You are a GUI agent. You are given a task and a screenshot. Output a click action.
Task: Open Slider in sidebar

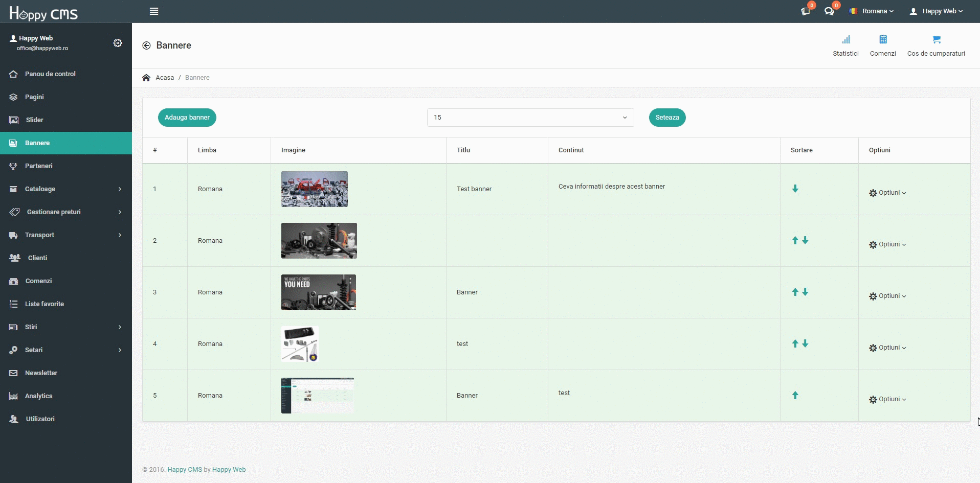click(66, 120)
